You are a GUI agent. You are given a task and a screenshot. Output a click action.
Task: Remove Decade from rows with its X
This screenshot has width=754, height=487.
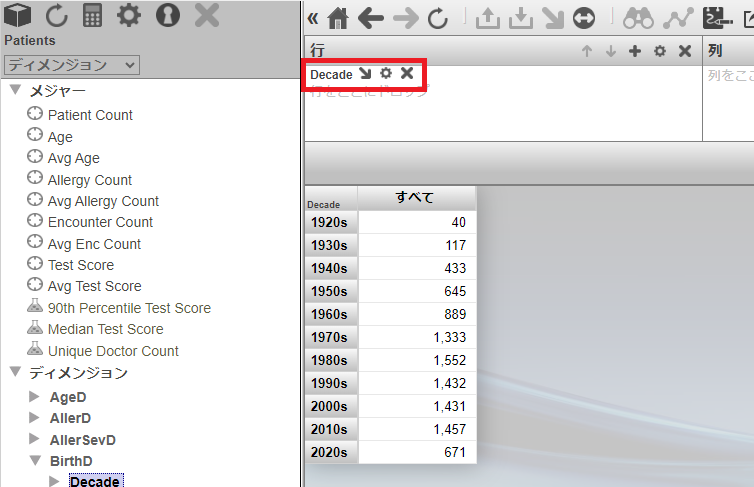coord(407,74)
